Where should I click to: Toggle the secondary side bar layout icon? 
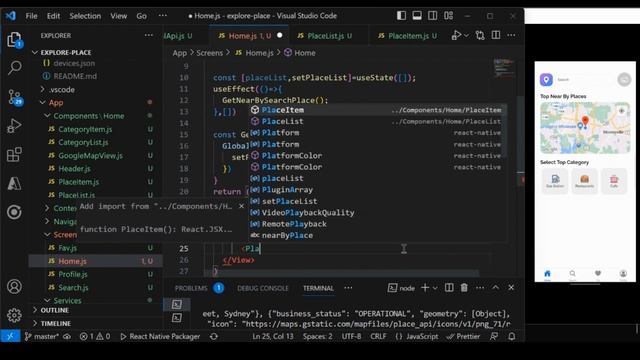tap(432, 16)
